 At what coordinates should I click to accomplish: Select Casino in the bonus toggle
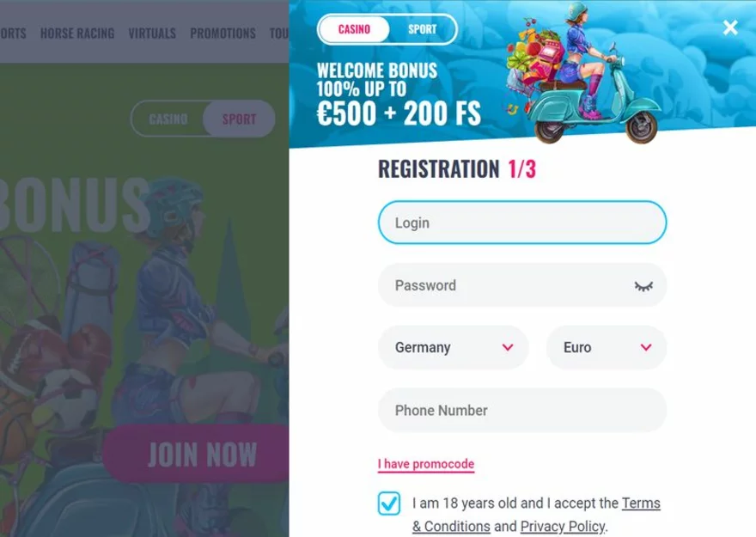[x=354, y=29]
